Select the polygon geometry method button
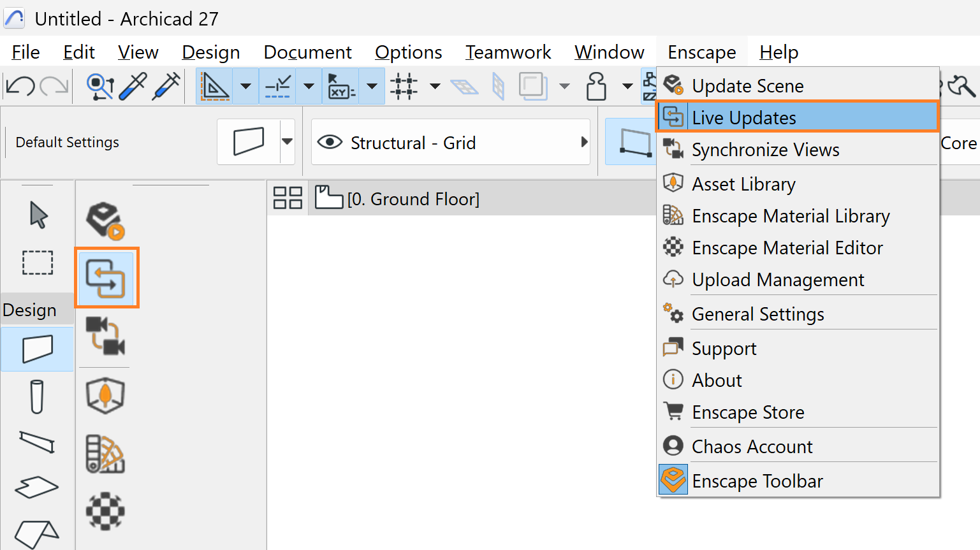 pos(631,142)
